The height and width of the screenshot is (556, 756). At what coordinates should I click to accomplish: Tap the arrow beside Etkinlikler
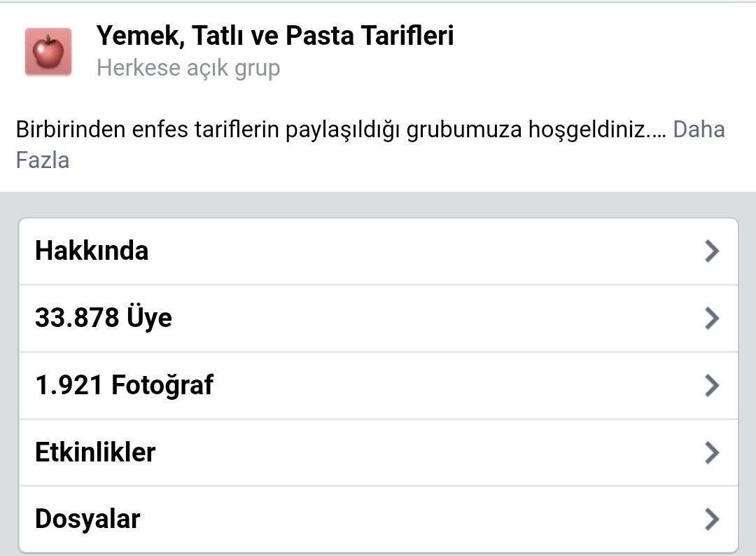[x=712, y=452]
